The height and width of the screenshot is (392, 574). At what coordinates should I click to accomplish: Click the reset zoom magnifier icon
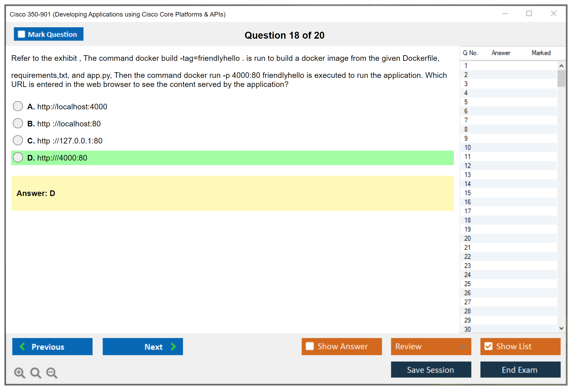point(36,373)
